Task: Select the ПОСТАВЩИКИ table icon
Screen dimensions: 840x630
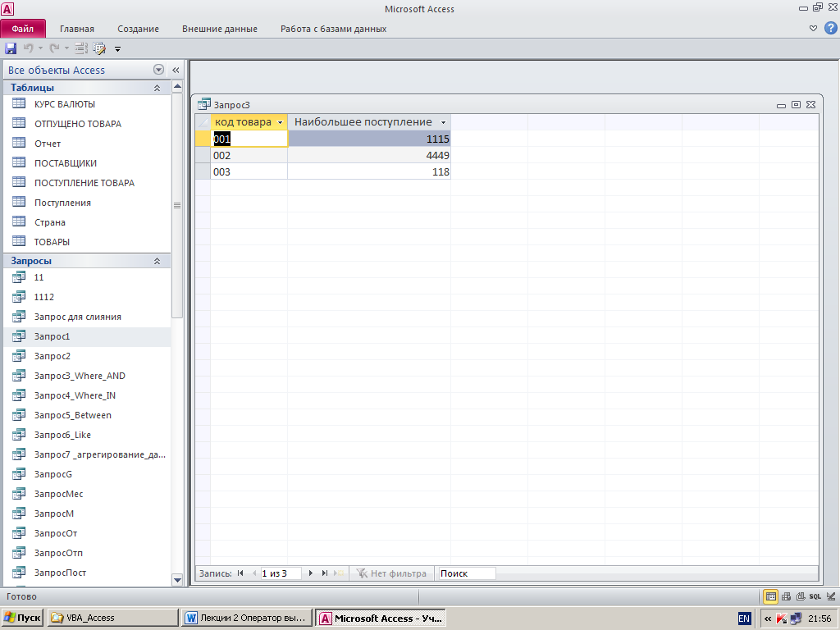Action: [20, 162]
